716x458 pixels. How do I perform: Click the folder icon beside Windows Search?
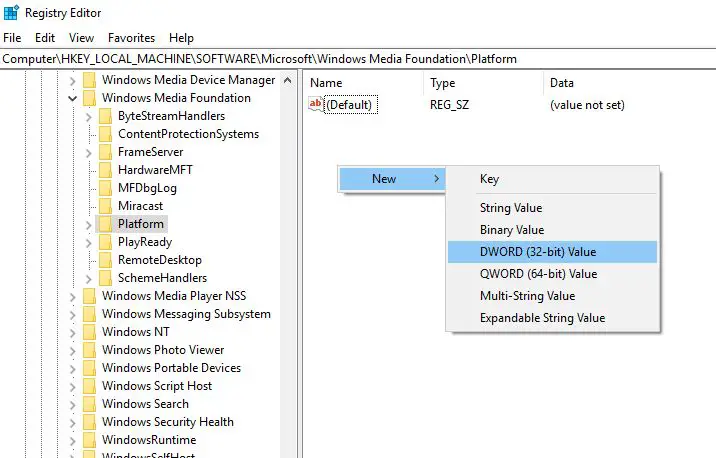click(x=89, y=404)
